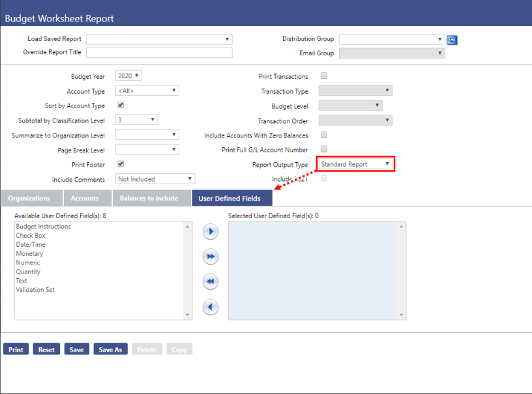This screenshot has width=532, height=394.
Task: Open the Balances to Include tab
Action: coord(149,198)
